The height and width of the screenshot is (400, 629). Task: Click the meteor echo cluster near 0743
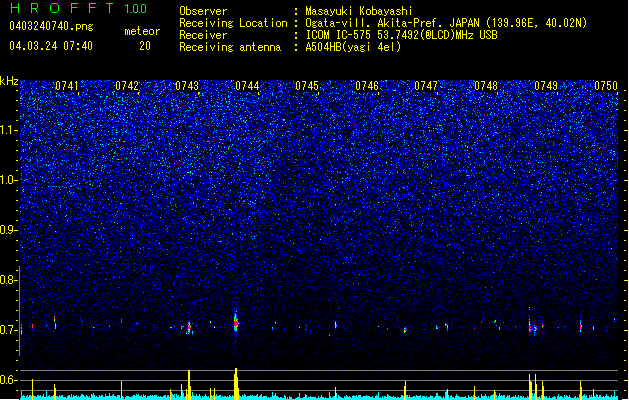click(189, 327)
